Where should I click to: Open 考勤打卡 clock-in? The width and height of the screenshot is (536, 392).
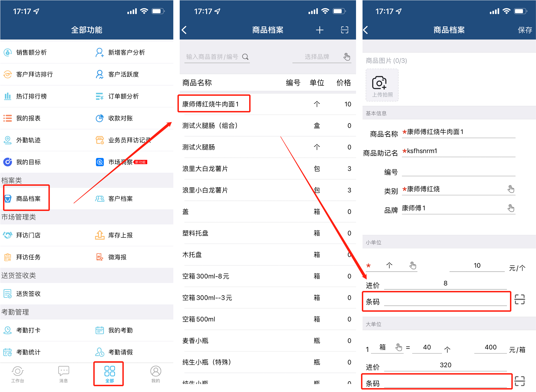click(23, 330)
